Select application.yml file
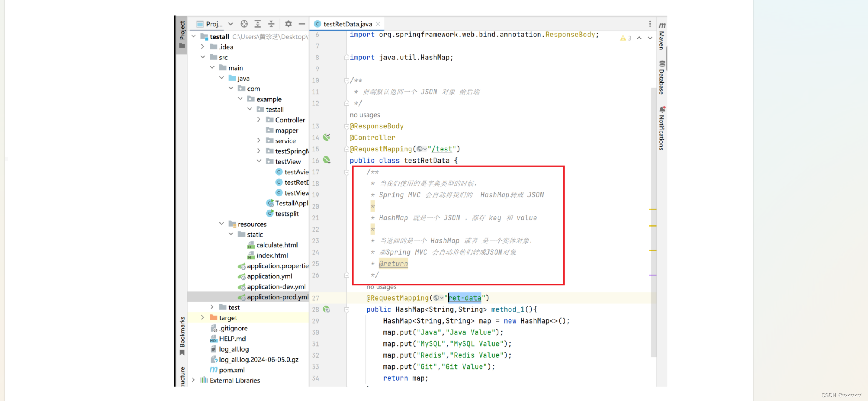Viewport: 868px width, 401px height. pyautogui.click(x=265, y=276)
